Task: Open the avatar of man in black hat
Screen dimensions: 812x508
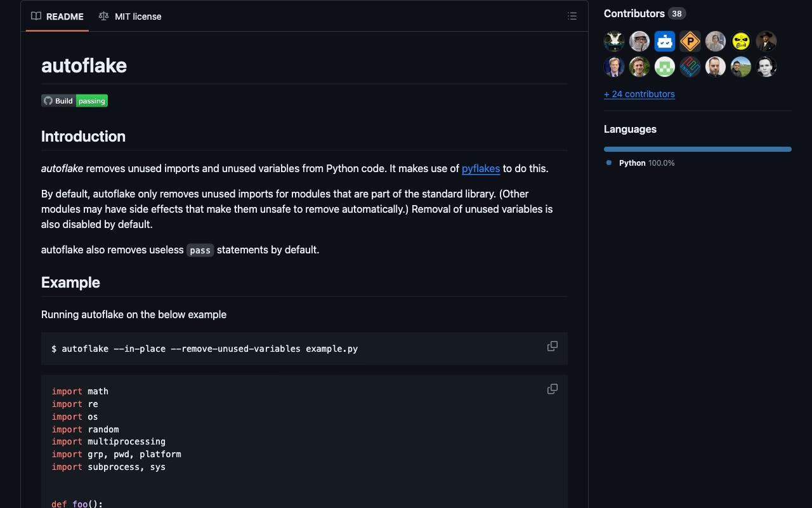Action: (766, 41)
